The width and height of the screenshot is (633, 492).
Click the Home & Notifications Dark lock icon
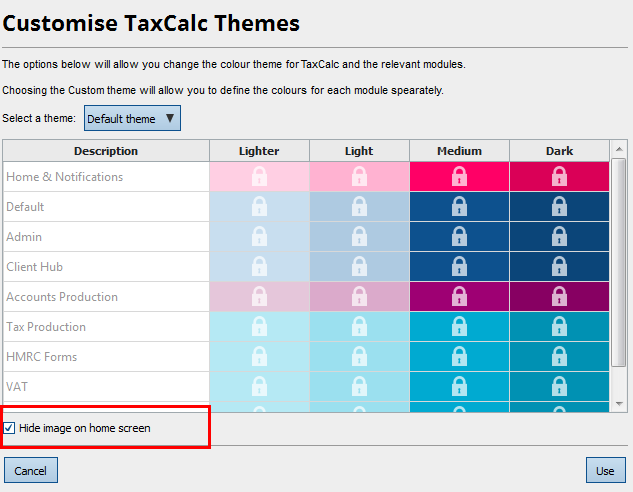click(x=560, y=176)
